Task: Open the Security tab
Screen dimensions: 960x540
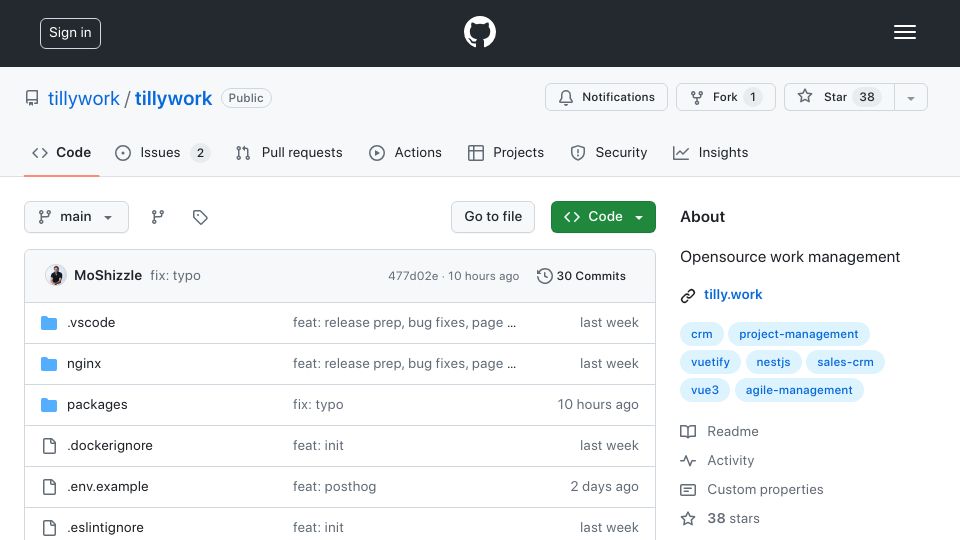Action: [x=609, y=152]
